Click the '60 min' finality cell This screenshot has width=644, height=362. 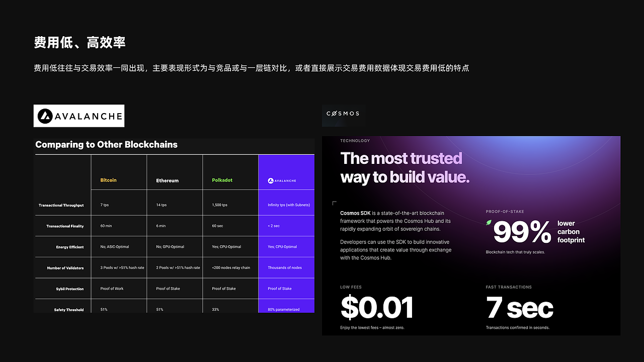[106, 226]
